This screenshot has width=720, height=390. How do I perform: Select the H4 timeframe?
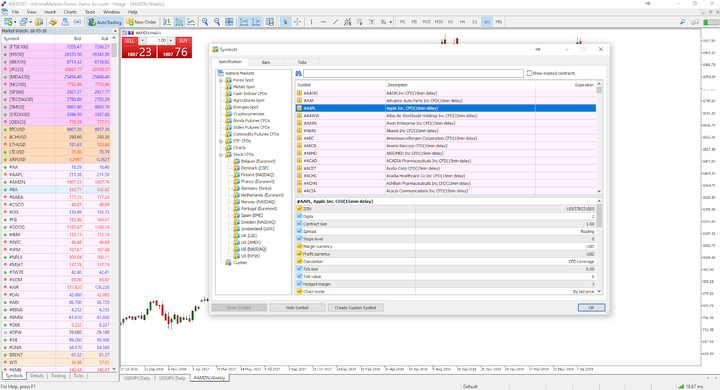(x=462, y=22)
